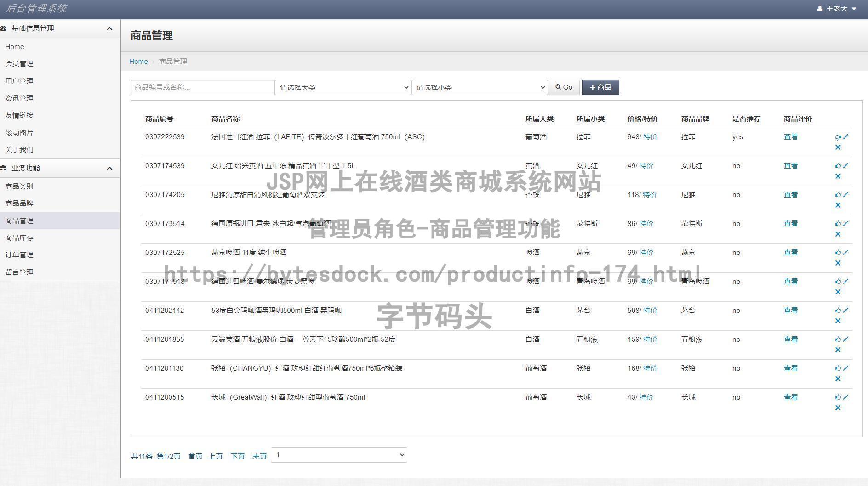The image size is (868, 486).
Task: Click the plus icon on the 商品 button
Action: 592,87
